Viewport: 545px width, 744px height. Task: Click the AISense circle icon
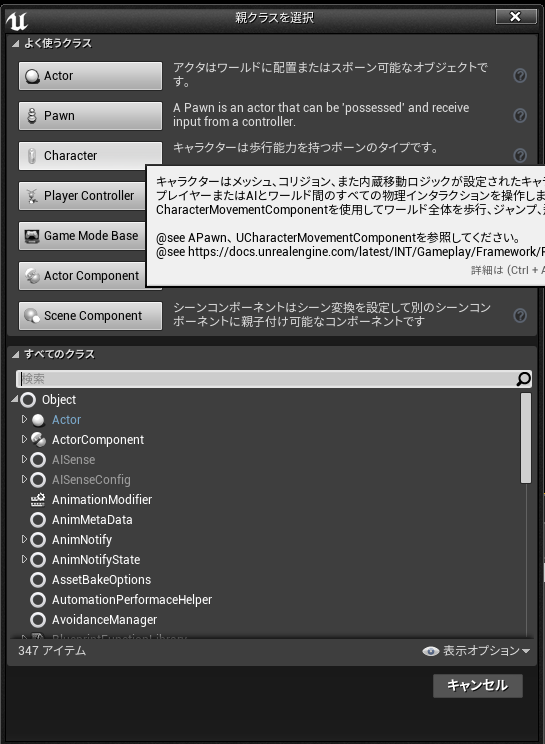(38, 460)
